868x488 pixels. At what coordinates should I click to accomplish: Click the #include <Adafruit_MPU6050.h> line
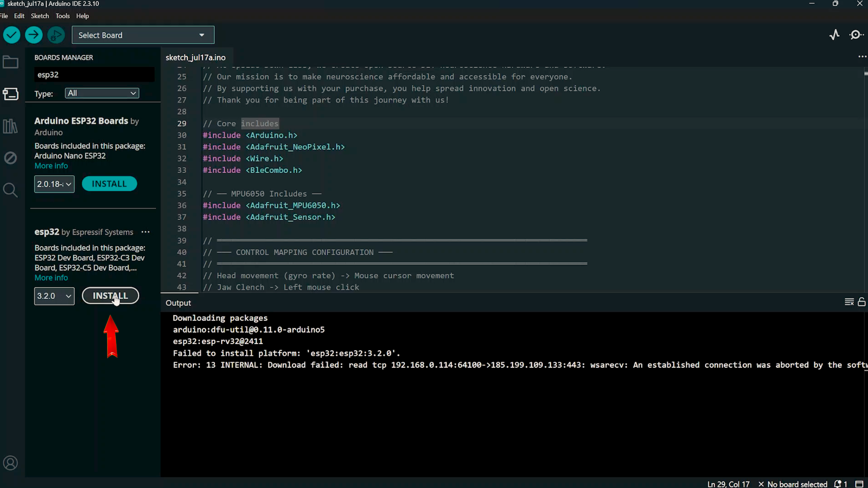(271, 205)
